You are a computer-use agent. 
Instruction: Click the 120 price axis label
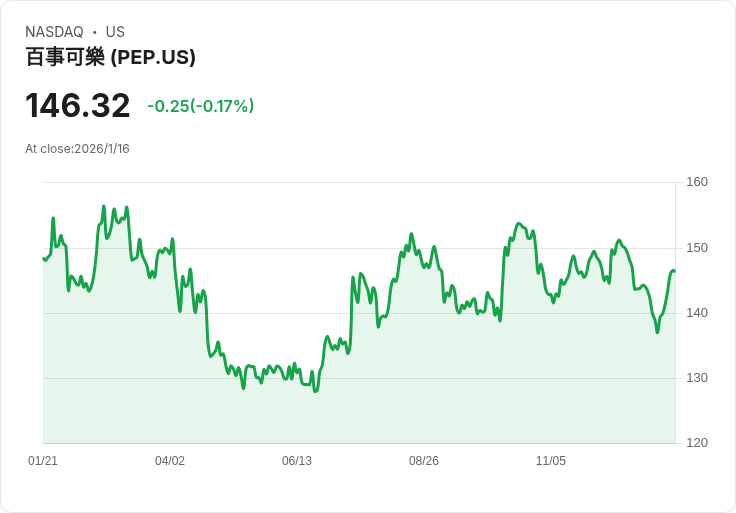[x=697, y=443]
